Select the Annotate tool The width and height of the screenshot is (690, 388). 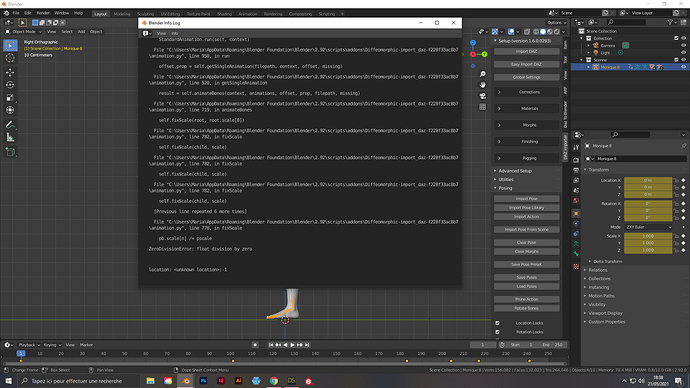(x=10, y=125)
